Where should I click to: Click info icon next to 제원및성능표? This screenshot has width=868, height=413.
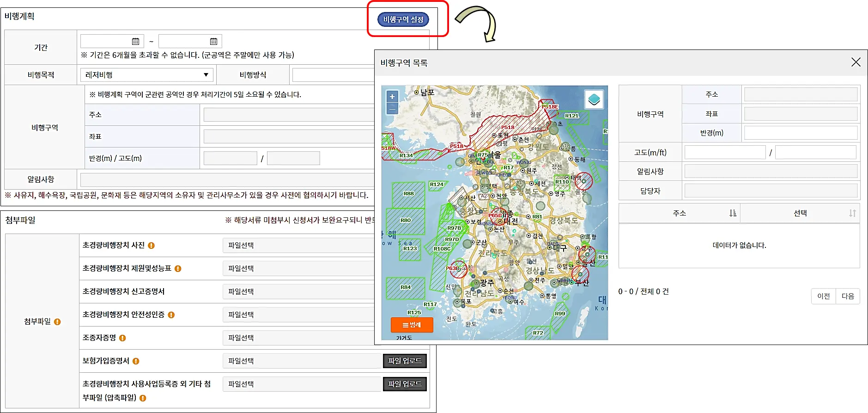click(178, 269)
